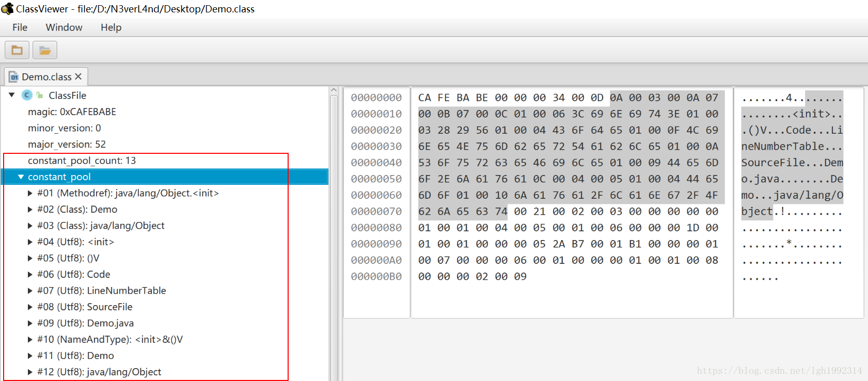The width and height of the screenshot is (868, 381).
Task: Expand constant #05 Utf8 ()V
Action: coord(30,258)
